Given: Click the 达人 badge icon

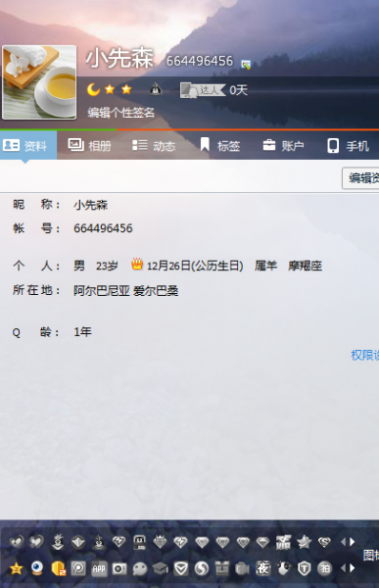Looking at the screenshot, I should (203, 90).
